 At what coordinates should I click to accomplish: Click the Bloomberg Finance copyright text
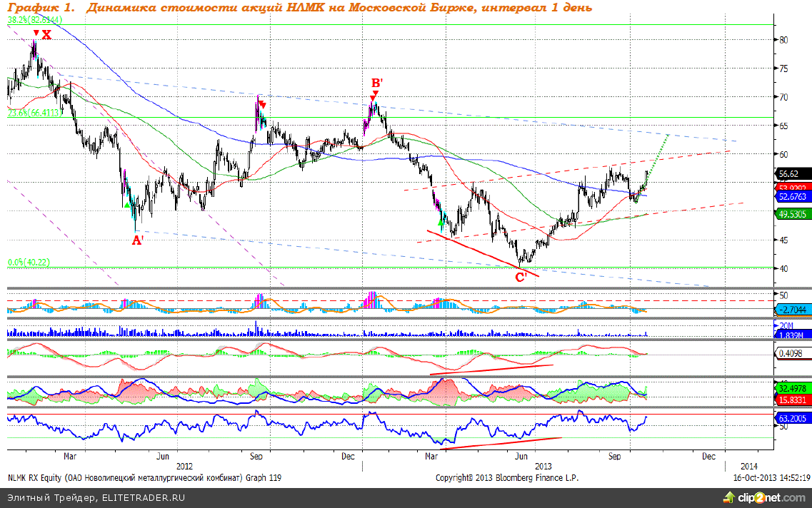click(506, 477)
